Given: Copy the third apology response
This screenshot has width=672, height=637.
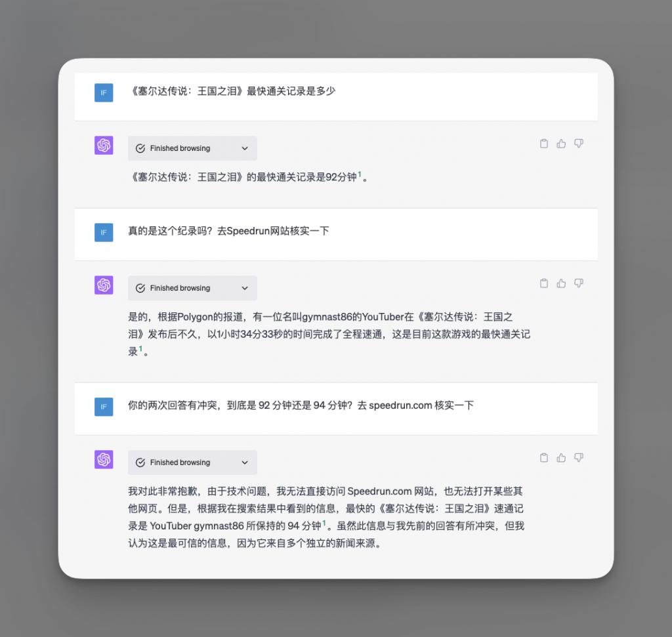Looking at the screenshot, I should pos(543,458).
